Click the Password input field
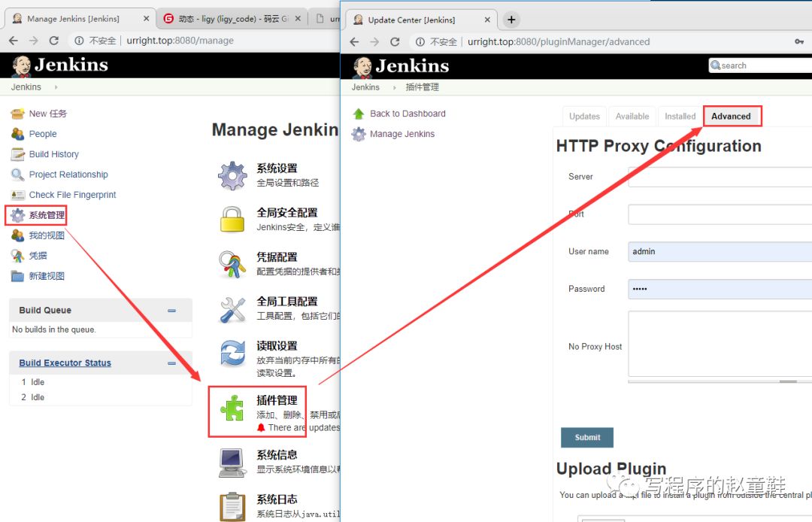The width and height of the screenshot is (812, 522). tap(720, 289)
